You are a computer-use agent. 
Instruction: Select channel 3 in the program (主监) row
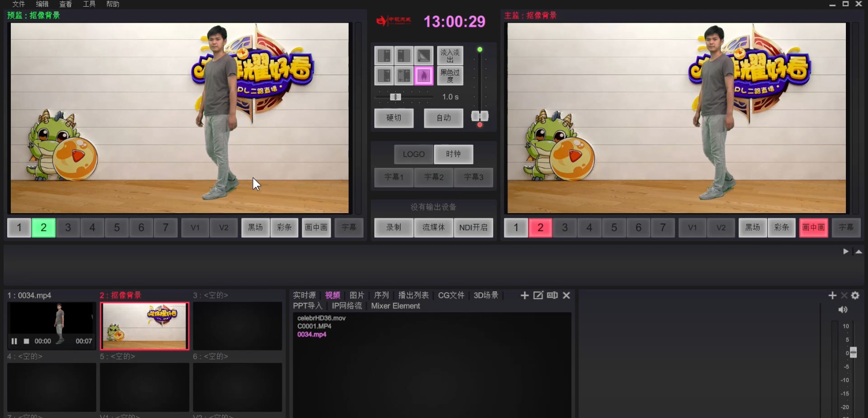(x=565, y=228)
